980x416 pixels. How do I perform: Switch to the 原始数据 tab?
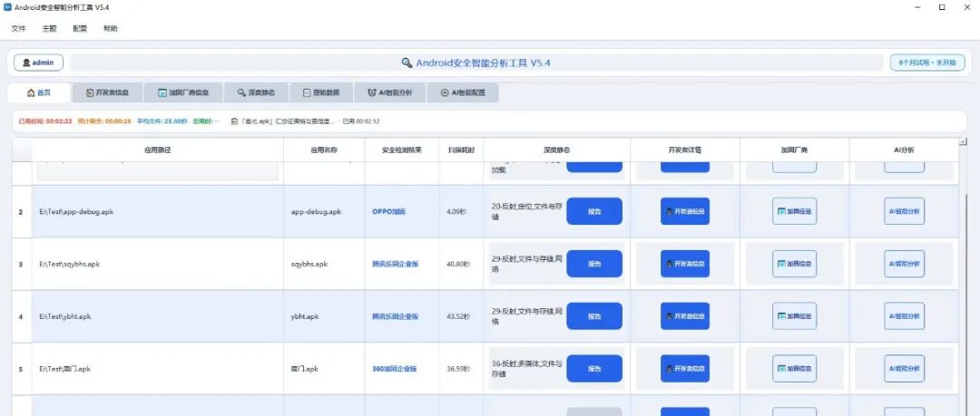pos(321,92)
